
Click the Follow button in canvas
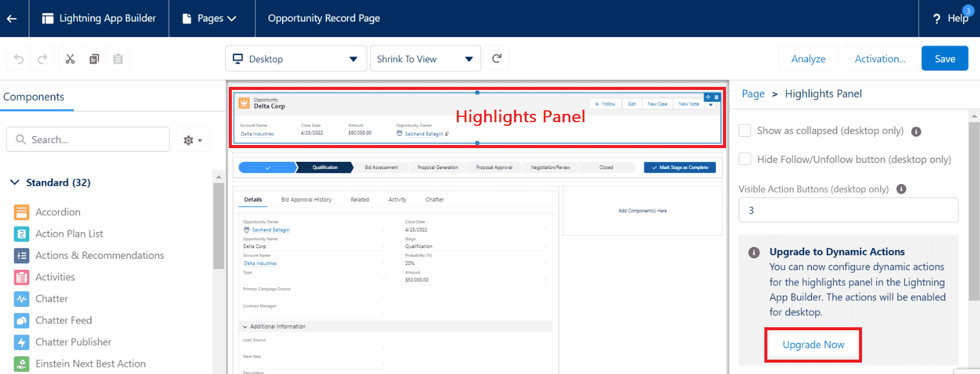point(606,104)
